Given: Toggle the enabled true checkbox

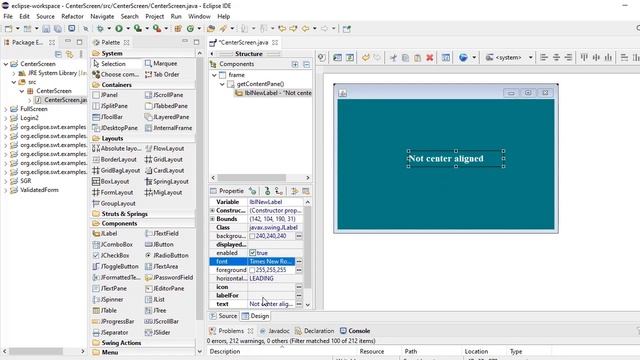Looking at the screenshot, I should (x=253, y=253).
